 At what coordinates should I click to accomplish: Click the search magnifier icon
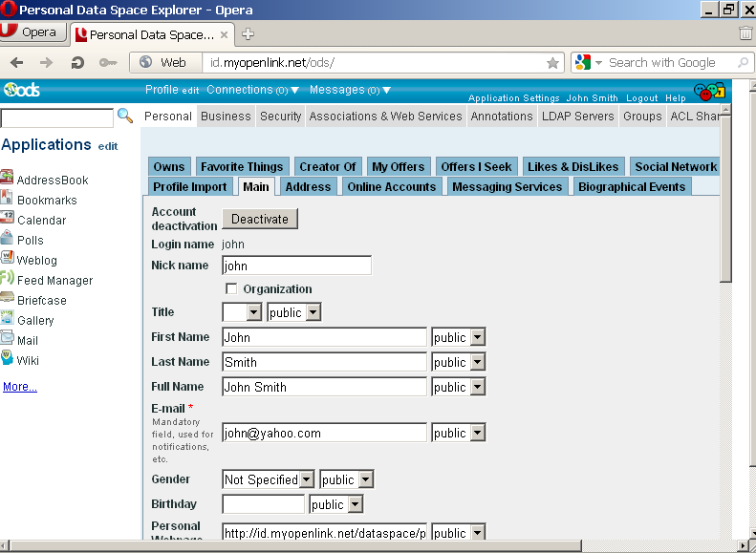click(x=124, y=117)
